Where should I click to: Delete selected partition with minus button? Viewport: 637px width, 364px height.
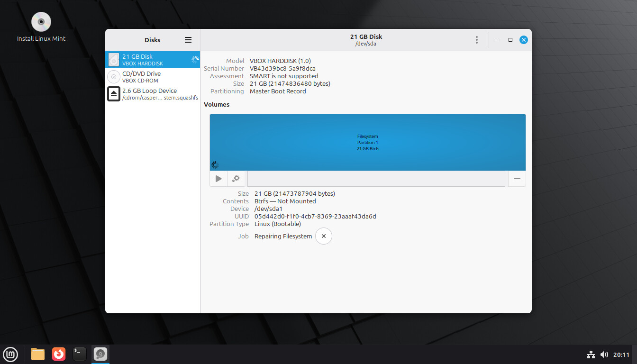[x=517, y=179]
